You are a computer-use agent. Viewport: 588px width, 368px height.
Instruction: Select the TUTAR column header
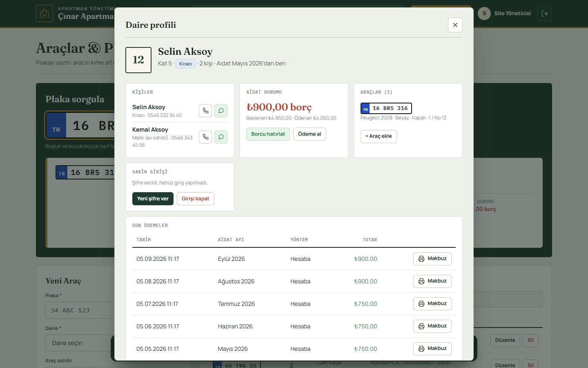tap(370, 240)
